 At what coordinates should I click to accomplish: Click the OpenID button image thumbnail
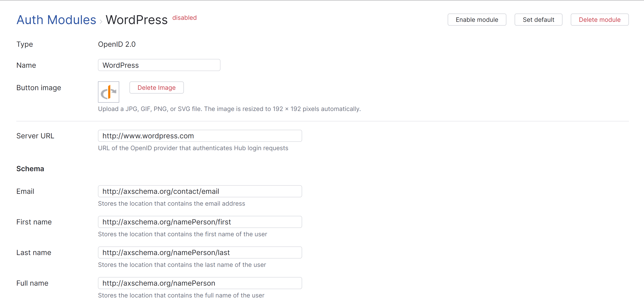click(109, 92)
